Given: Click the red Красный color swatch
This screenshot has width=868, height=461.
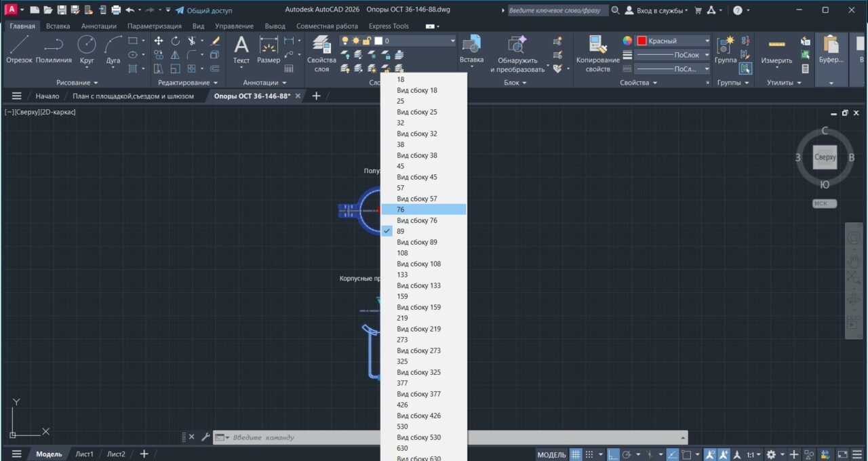Looking at the screenshot, I should [x=641, y=41].
